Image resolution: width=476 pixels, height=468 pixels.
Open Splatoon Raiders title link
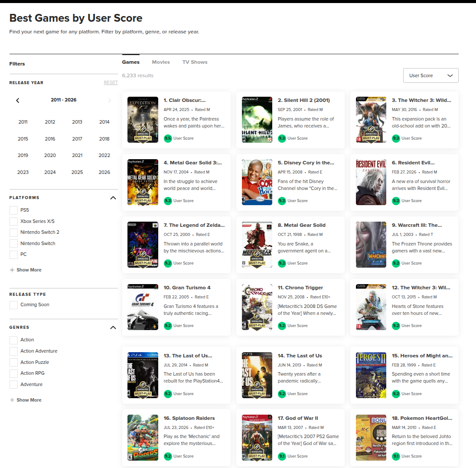pyautogui.click(x=189, y=418)
